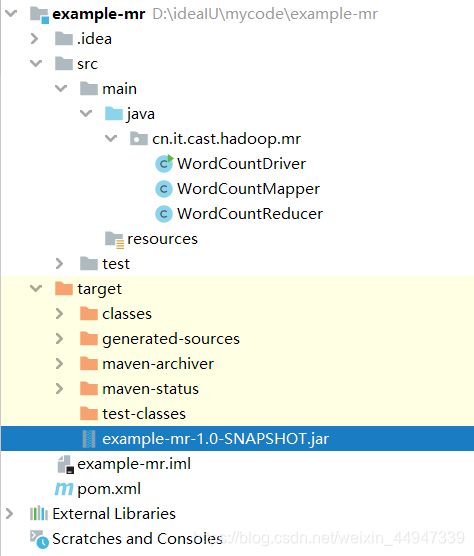The image size is (474, 556).
Task: Collapse the java folder arrow
Action: [86, 114]
